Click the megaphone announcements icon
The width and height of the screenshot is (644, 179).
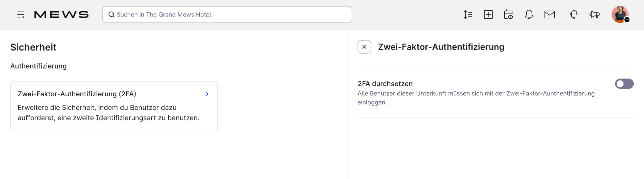[594, 14]
